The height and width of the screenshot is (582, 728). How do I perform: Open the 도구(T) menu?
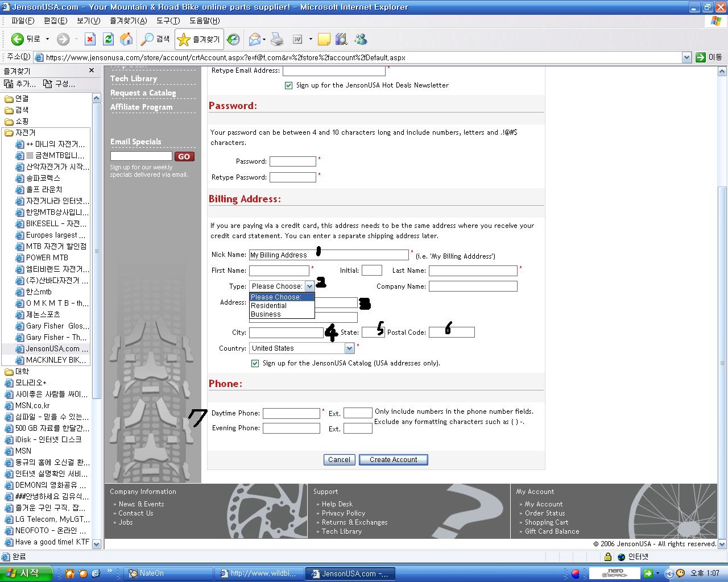168,20
